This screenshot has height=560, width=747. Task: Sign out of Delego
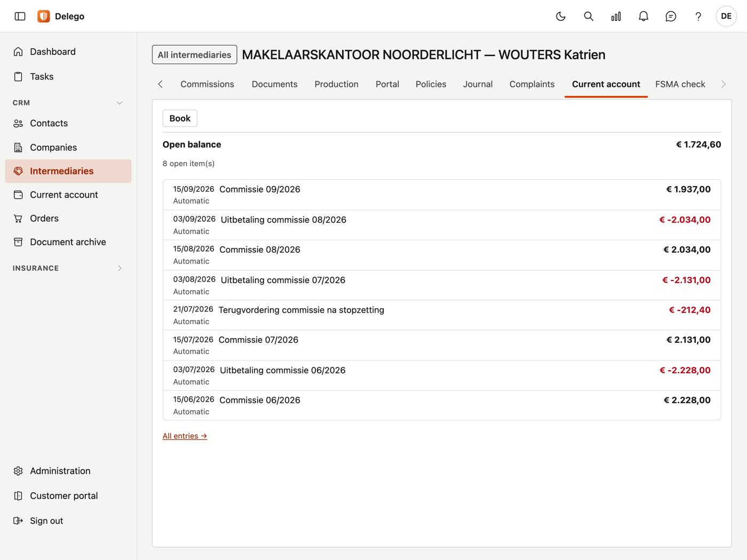click(x=68, y=521)
